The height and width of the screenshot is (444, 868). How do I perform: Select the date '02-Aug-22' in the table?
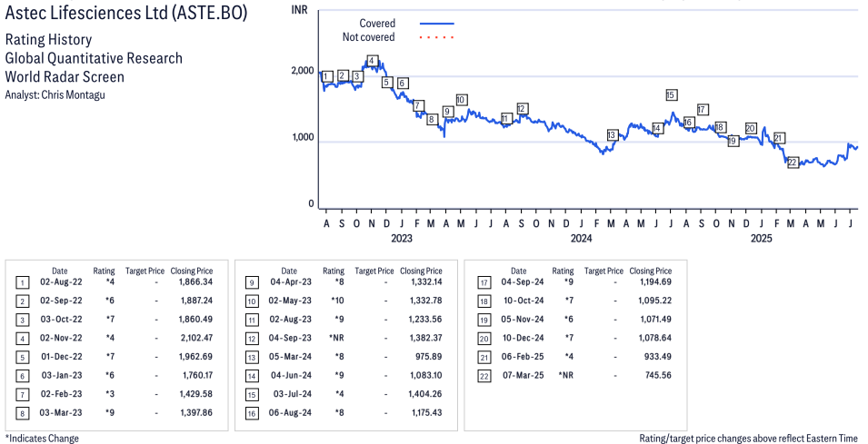[61, 282]
